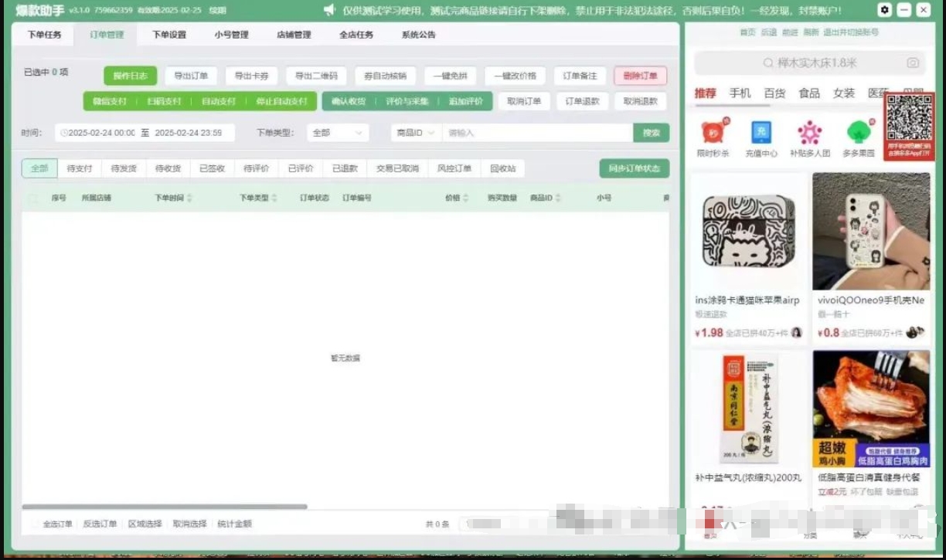946x560 pixels.
Task: Sort by 下单时间 arrows
Action: tap(189, 199)
